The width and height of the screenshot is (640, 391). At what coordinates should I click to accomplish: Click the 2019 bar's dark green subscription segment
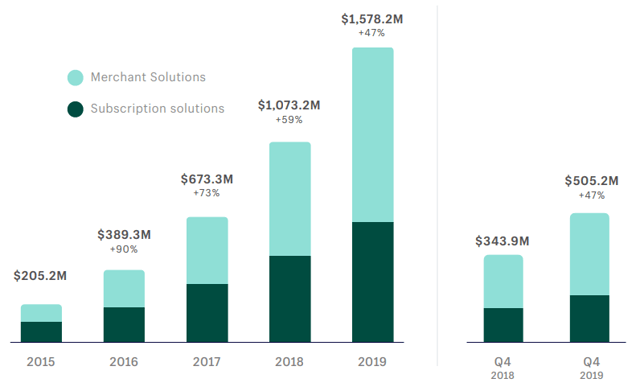[x=373, y=282]
